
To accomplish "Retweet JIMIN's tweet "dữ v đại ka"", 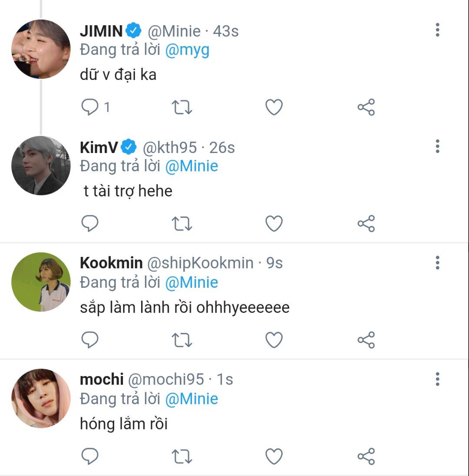I will pos(182,107).
